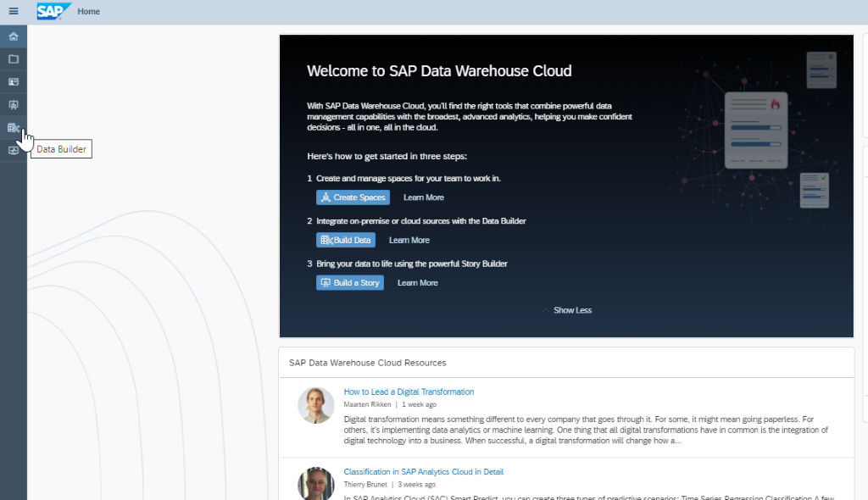Image resolution: width=868 pixels, height=500 pixels.
Task: Click 'SAP Data Warehouse Cloud Resources' heading
Action: pyautogui.click(x=368, y=363)
